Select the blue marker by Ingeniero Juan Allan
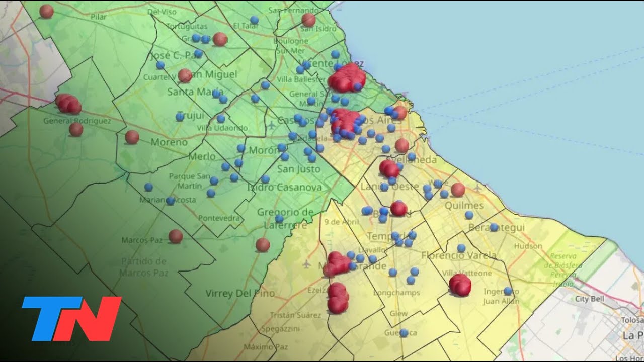The image size is (644, 362). (508, 291)
